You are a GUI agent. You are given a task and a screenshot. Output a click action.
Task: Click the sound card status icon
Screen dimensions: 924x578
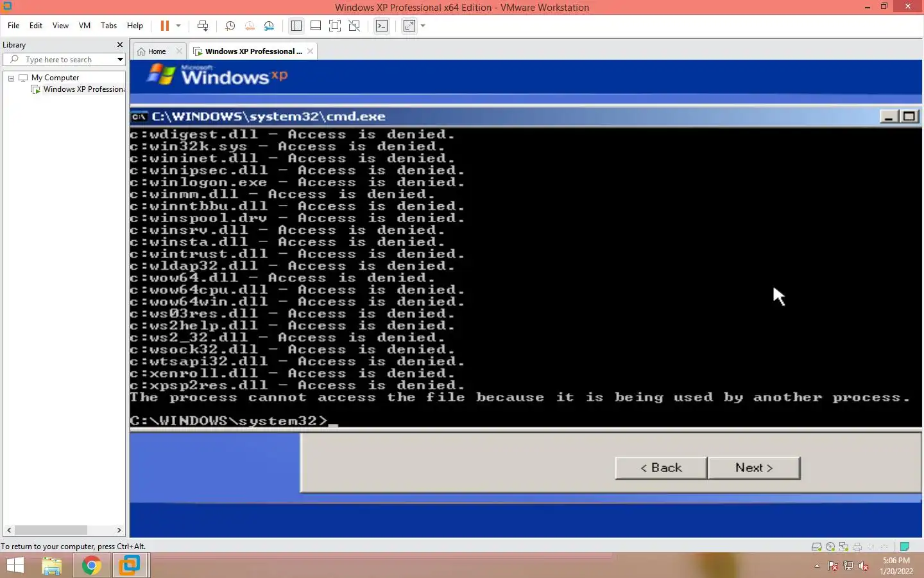871,547
